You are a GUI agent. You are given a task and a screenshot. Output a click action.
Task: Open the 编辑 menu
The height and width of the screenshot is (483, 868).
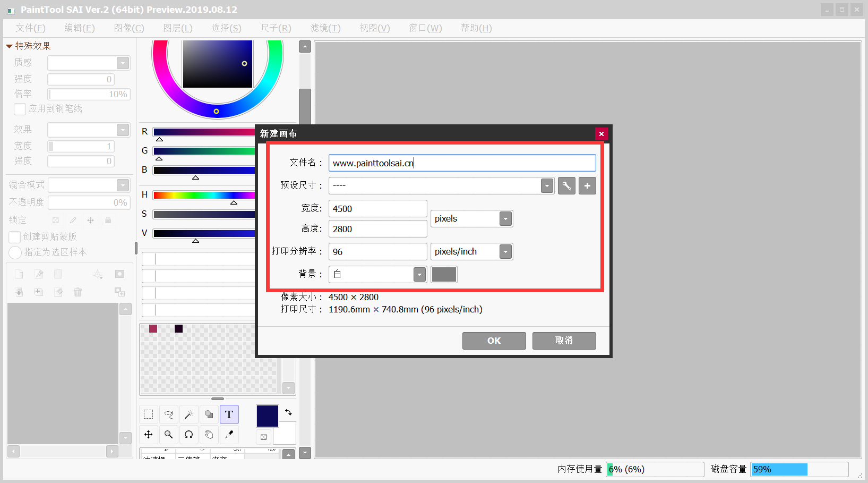[80, 28]
